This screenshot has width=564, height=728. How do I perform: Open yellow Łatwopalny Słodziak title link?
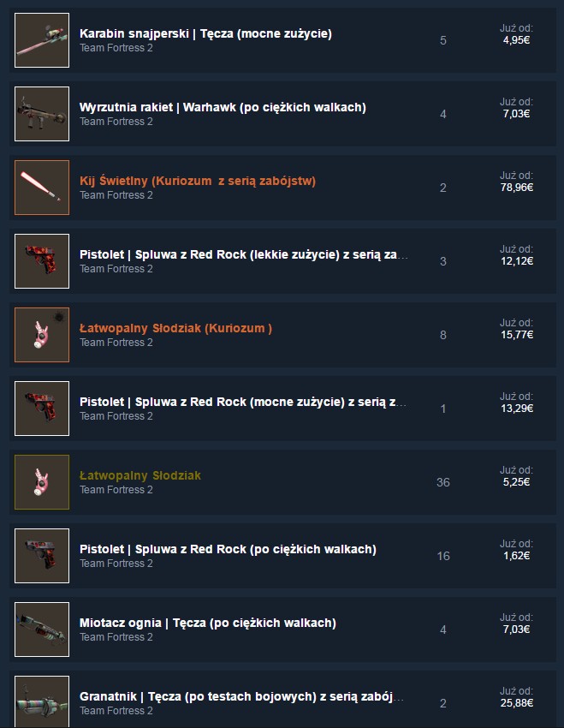(x=140, y=475)
